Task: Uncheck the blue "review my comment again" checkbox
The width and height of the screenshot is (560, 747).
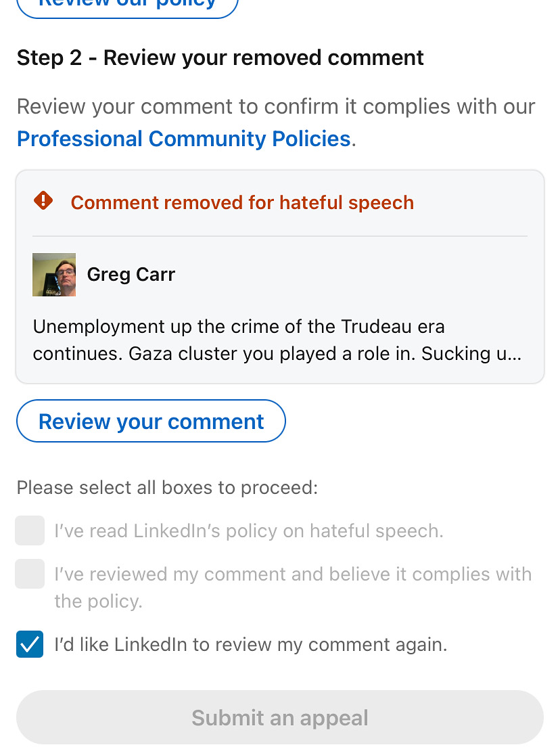Action: pyautogui.click(x=30, y=644)
